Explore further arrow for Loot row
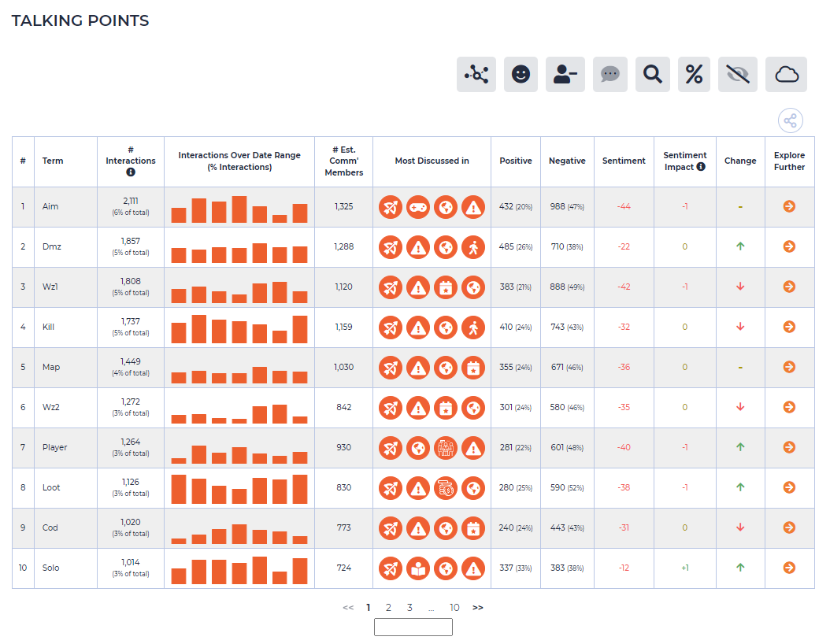830x644 pixels. [789, 487]
